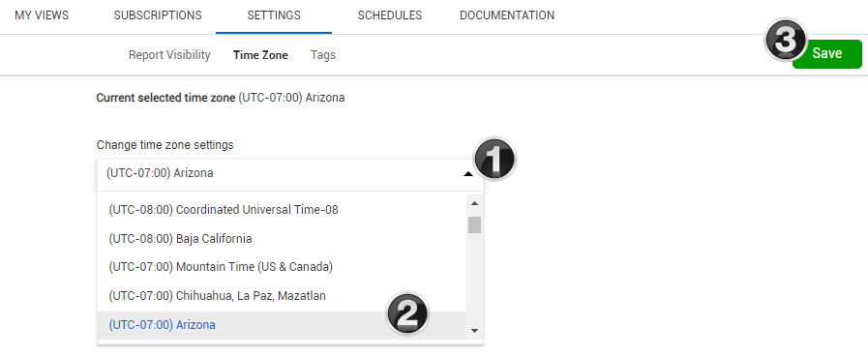The height and width of the screenshot is (357, 868).
Task: Collapse the time zone dropdown arrow
Action: coord(468,174)
